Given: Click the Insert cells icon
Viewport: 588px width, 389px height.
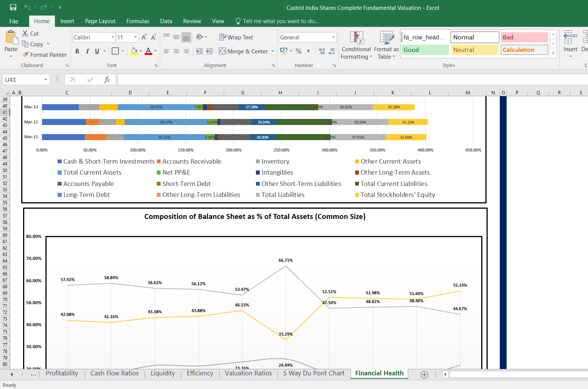Looking at the screenshot, I should tap(570, 37).
